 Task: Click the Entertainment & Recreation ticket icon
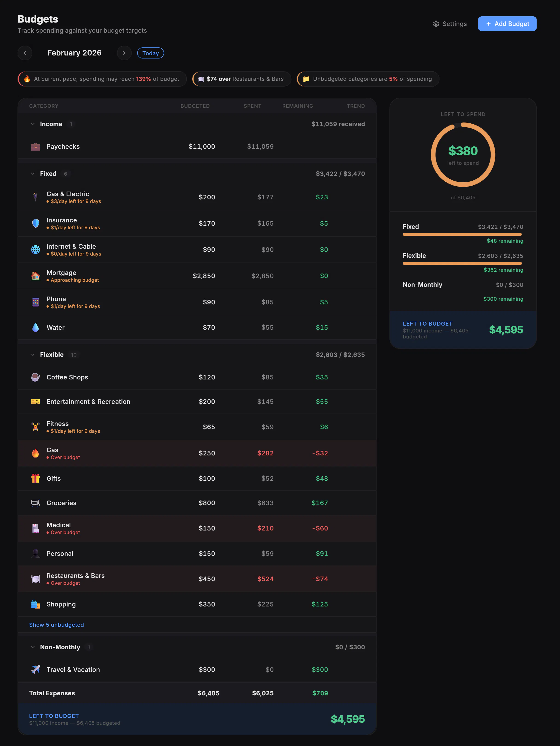pos(35,401)
